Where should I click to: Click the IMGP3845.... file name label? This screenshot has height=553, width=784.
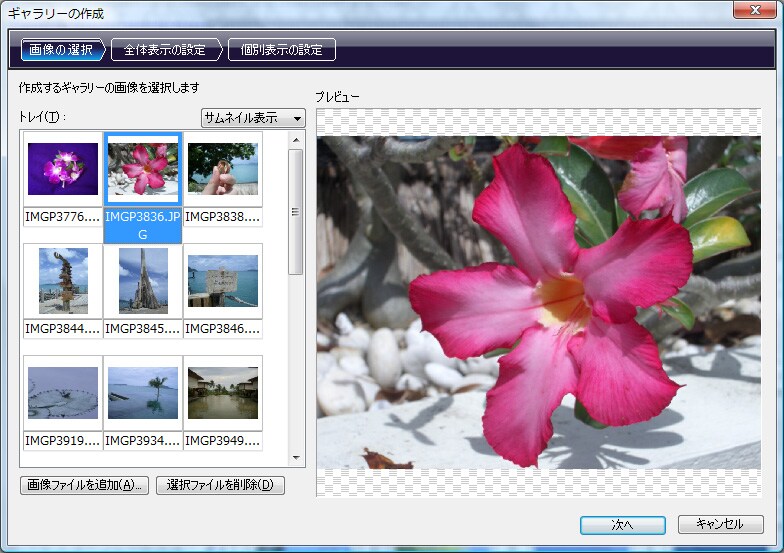coord(142,329)
